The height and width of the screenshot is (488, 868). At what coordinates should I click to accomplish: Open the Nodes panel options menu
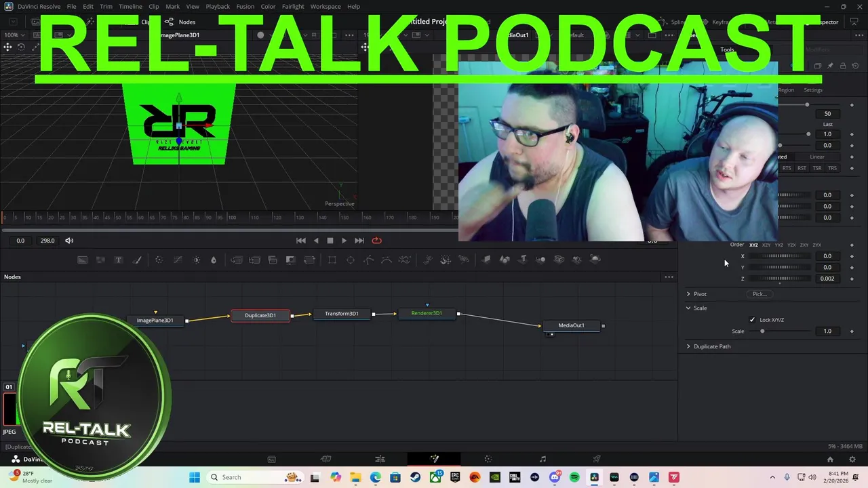[x=669, y=277]
